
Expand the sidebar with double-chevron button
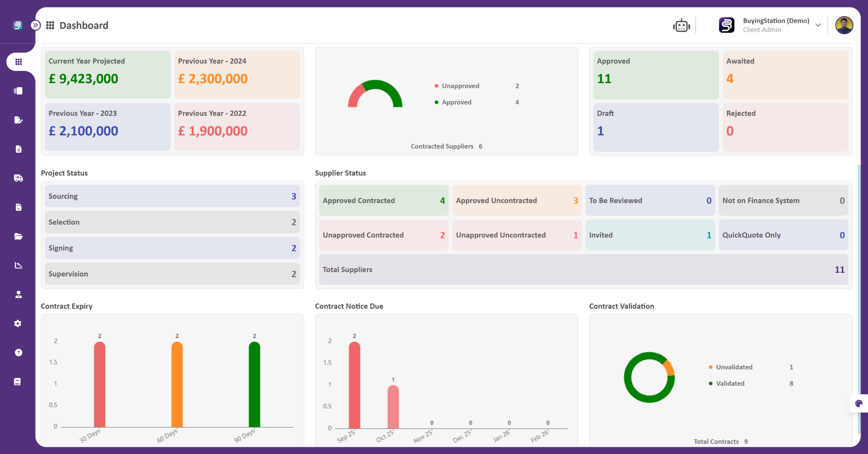tap(36, 25)
